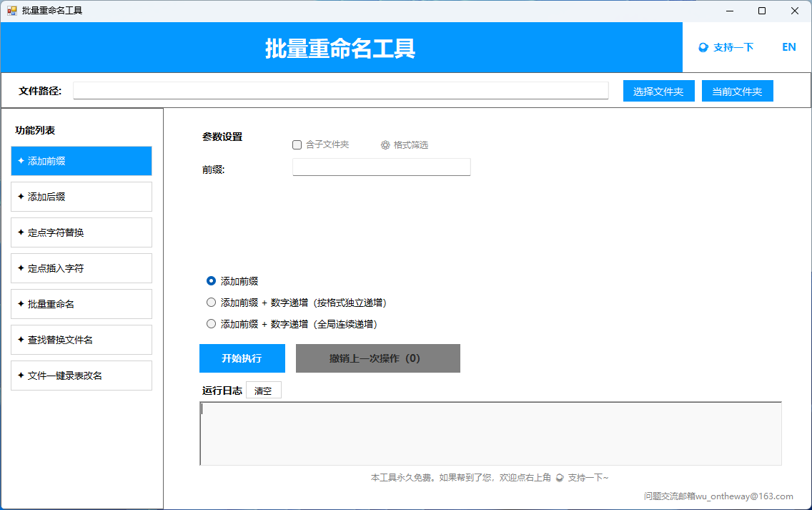Screen dimensions: 812x510
Task: Click the 选择文件夹 button
Action: (x=659, y=92)
